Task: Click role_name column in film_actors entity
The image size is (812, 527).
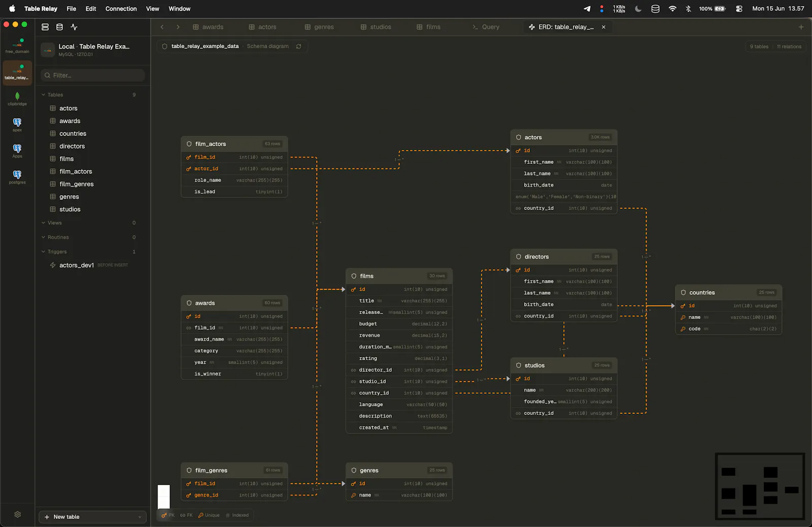Action: tap(234, 180)
